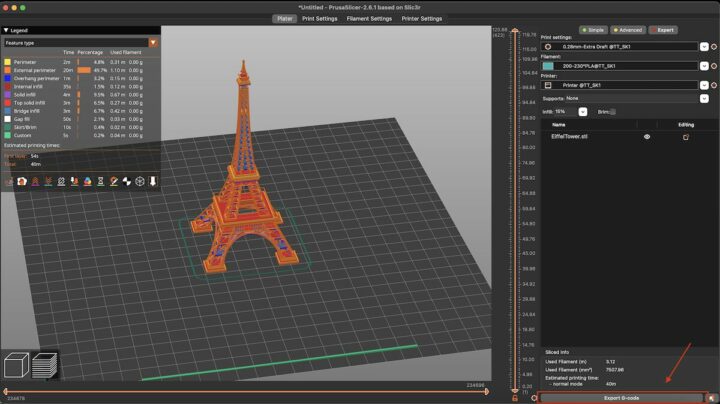Open the Filament Settings tab
This screenshot has height=404, width=720.
point(369,18)
